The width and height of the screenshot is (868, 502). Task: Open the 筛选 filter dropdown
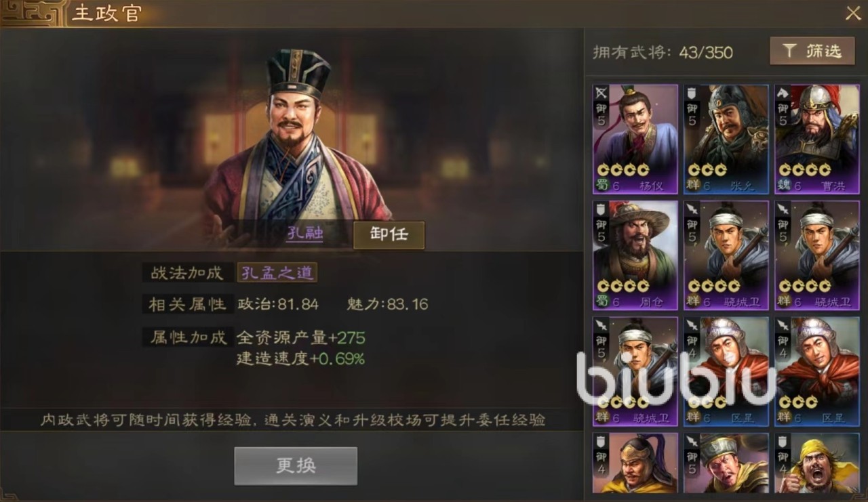click(x=812, y=51)
